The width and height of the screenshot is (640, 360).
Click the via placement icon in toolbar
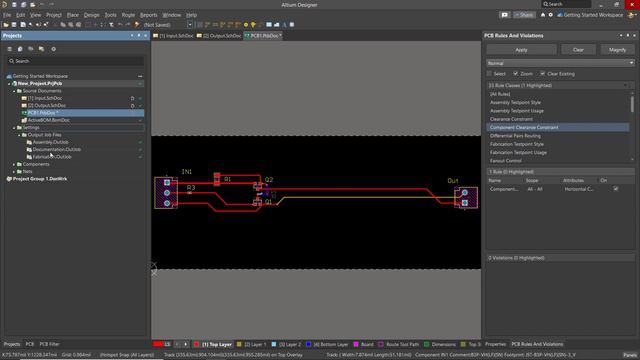point(253,24)
